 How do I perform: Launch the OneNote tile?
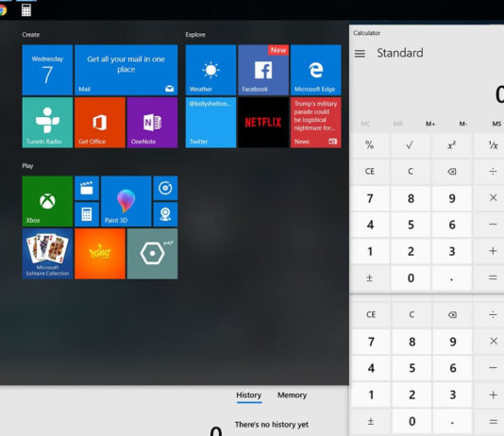(152, 123)
